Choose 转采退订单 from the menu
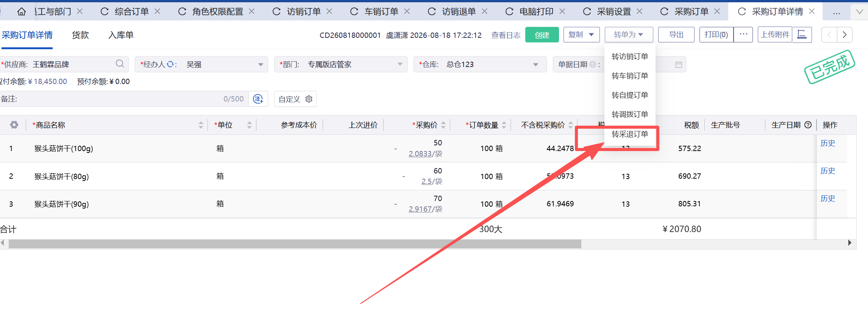 click(x=630, y=134)
